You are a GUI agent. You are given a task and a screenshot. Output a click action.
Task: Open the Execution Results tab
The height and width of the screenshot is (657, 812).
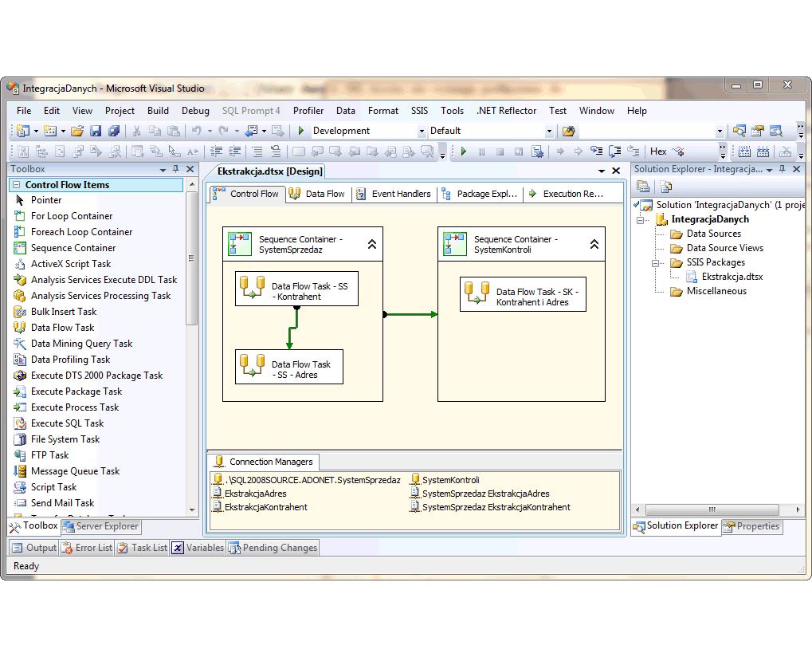click(x=567, y=195)
